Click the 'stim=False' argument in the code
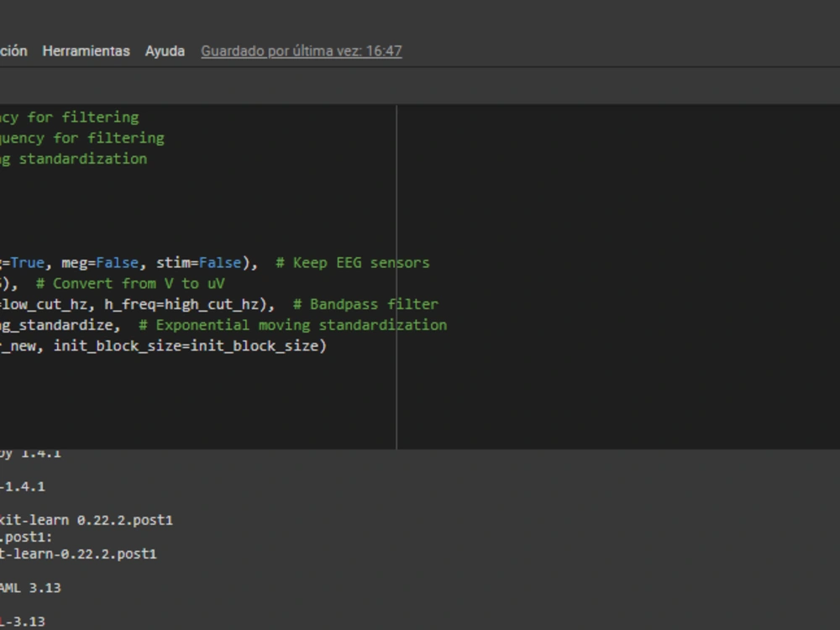 199,262
